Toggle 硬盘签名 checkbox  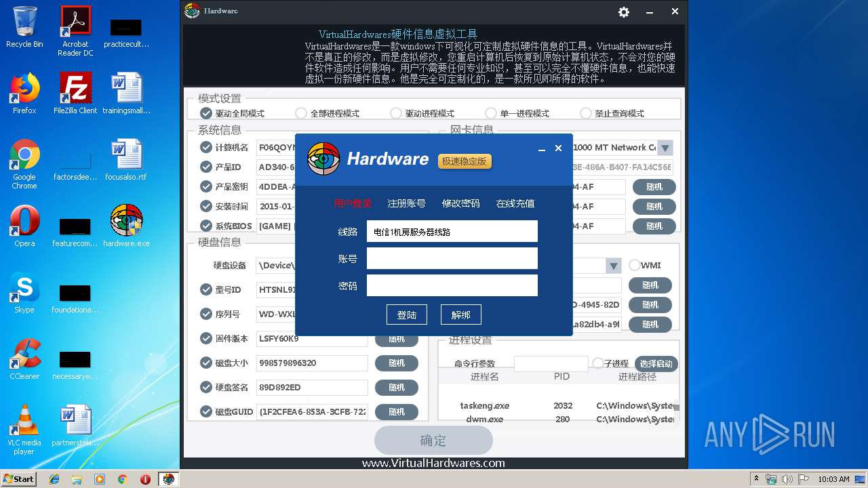click(x=206, y=387)
